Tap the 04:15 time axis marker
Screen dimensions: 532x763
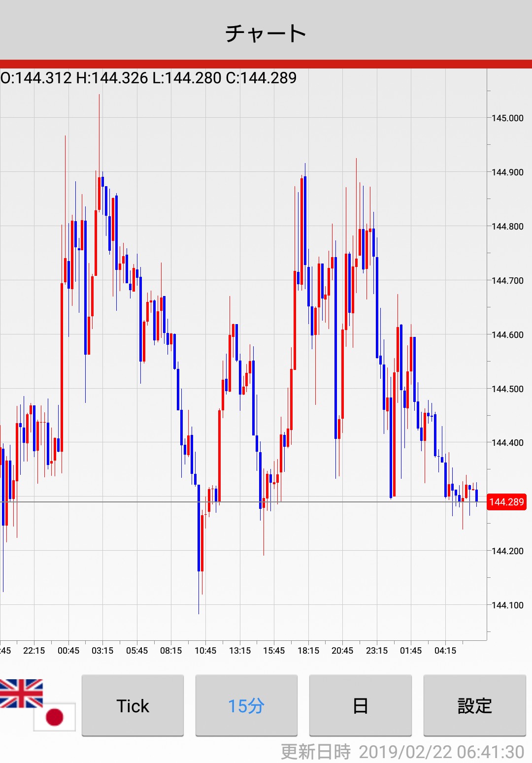445,651
